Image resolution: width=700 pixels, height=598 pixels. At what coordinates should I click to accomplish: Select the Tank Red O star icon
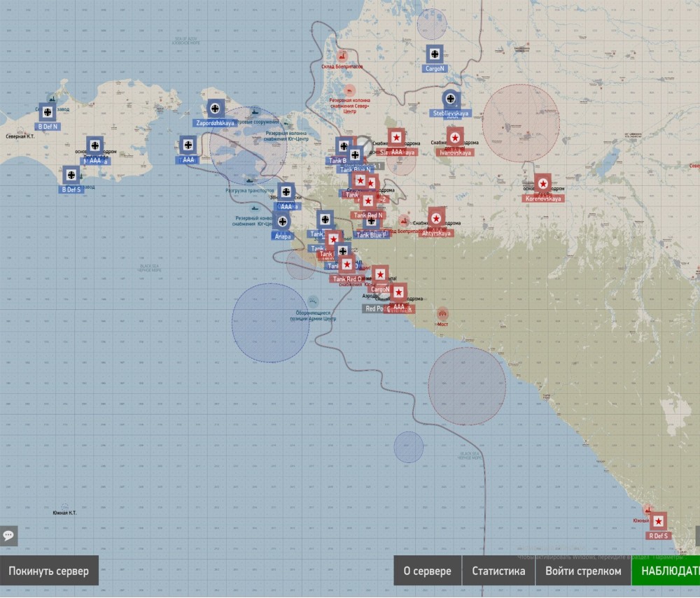[x=347, y=264]
